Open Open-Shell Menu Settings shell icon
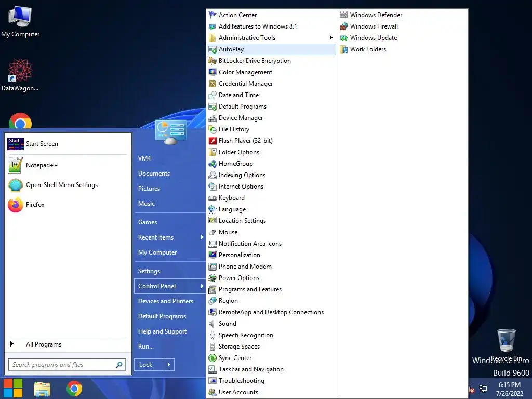Image resolution: width=532 pixels, height=399 pixels. pos(15,185)
